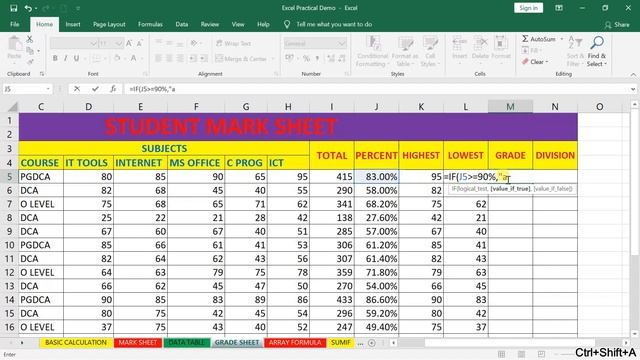Screen dimensions: 640x360
Task: Open the Name Box dropdown
Action: coord(48,89)
